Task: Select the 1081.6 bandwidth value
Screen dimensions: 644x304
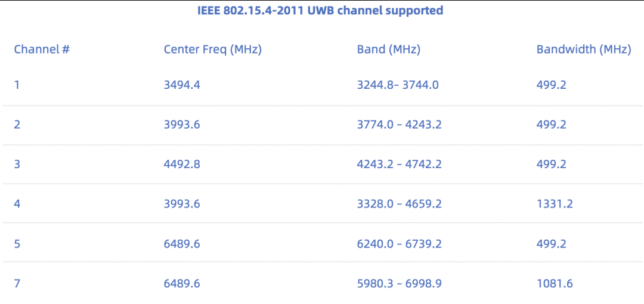Action: pos(555,283)
